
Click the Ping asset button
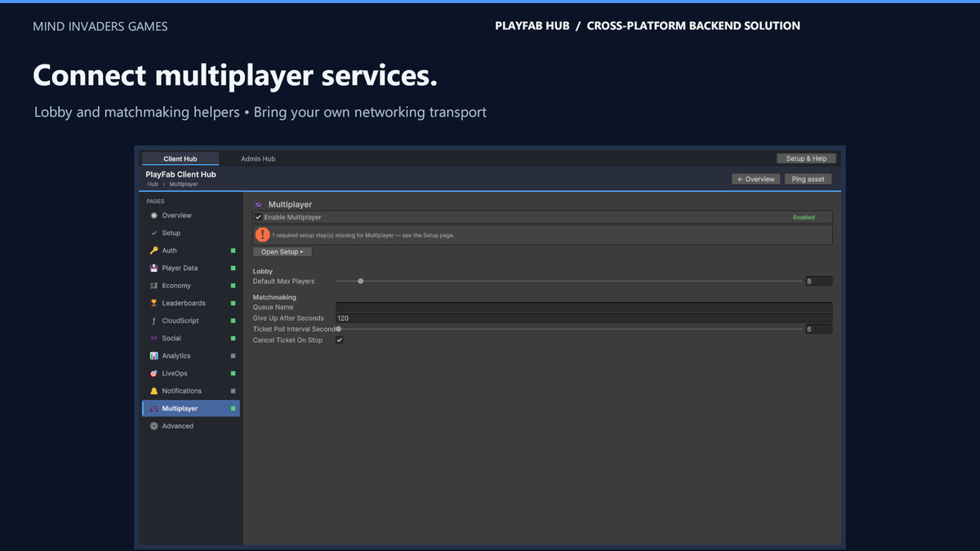[x=808, y=179]
